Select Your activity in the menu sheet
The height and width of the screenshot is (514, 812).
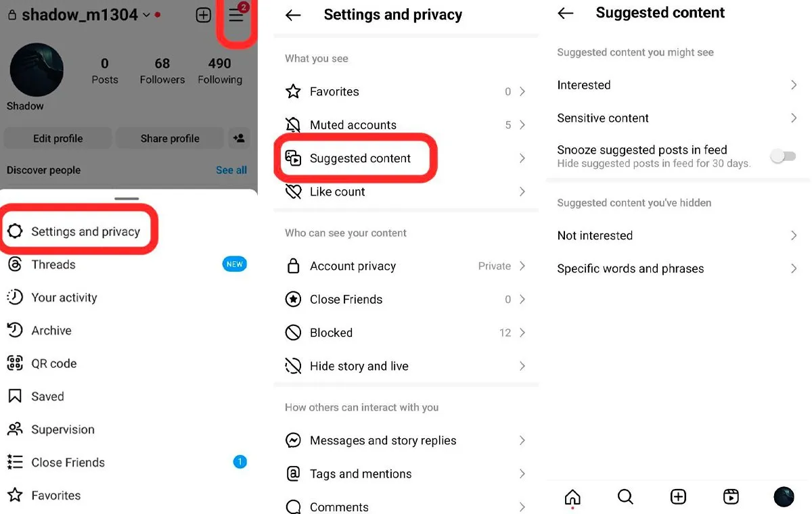(64, 298)
